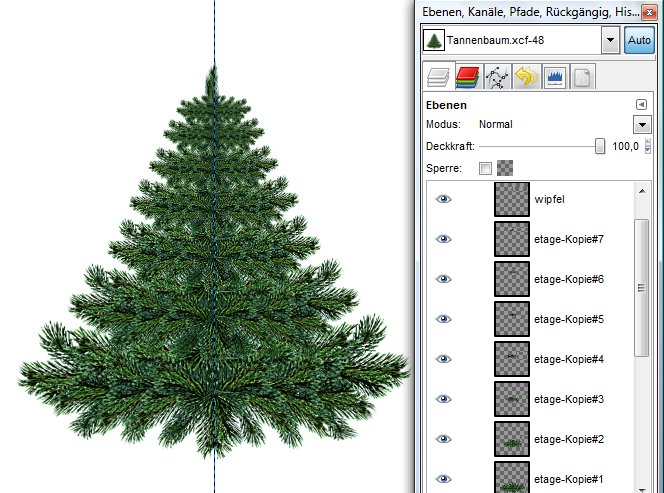Click the layer name 'etage-Kopie#4'
This screenshot has height=493, width=664.
pyautogui.click(x=569, y=359)
